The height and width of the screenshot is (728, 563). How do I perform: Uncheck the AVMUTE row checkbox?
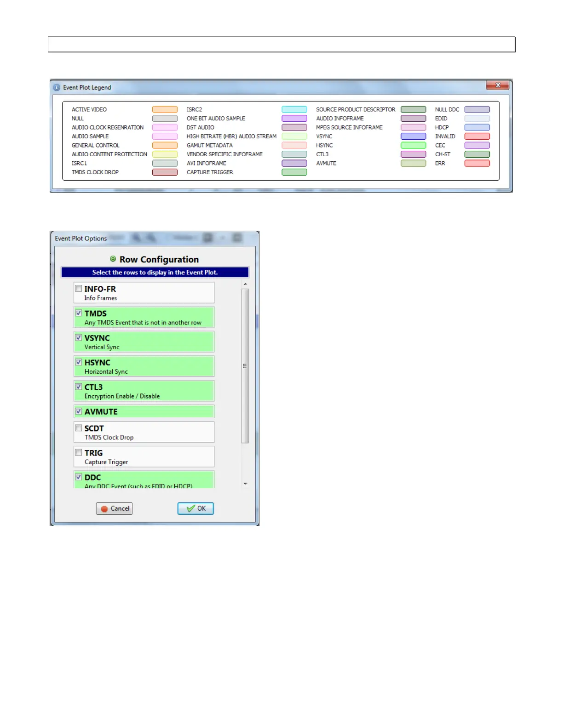[x=79, y=411]
